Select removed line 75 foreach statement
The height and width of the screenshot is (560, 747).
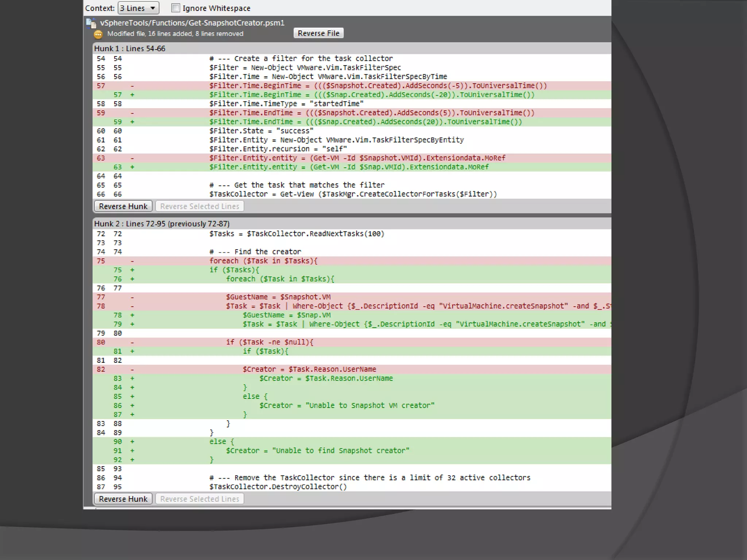263,261
